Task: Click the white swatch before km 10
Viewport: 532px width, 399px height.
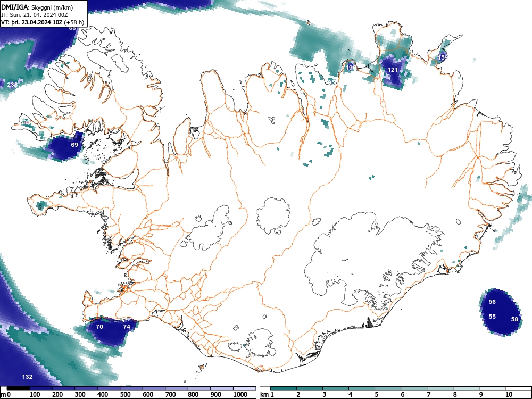Action: [493, 388]
